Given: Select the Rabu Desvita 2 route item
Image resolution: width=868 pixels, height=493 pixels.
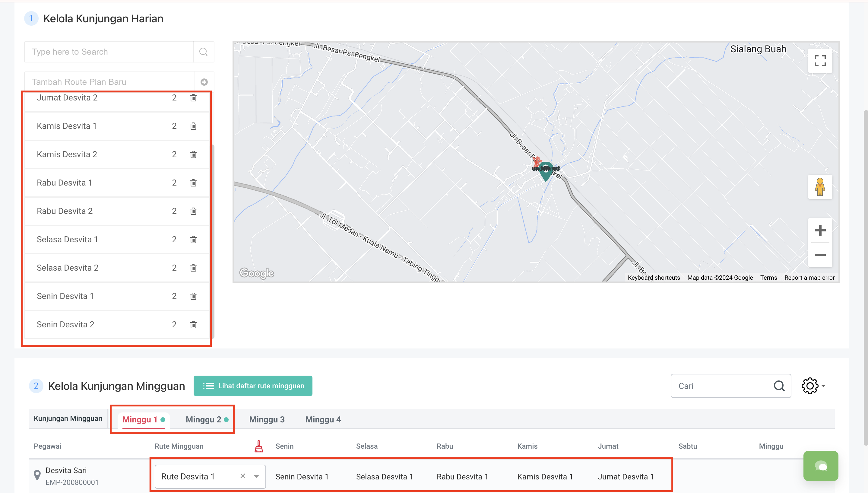Looking at the screenshot, I should [65, 211].
